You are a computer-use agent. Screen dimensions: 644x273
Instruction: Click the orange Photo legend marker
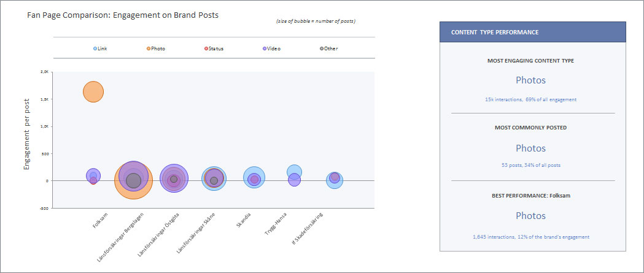(149, 48)
